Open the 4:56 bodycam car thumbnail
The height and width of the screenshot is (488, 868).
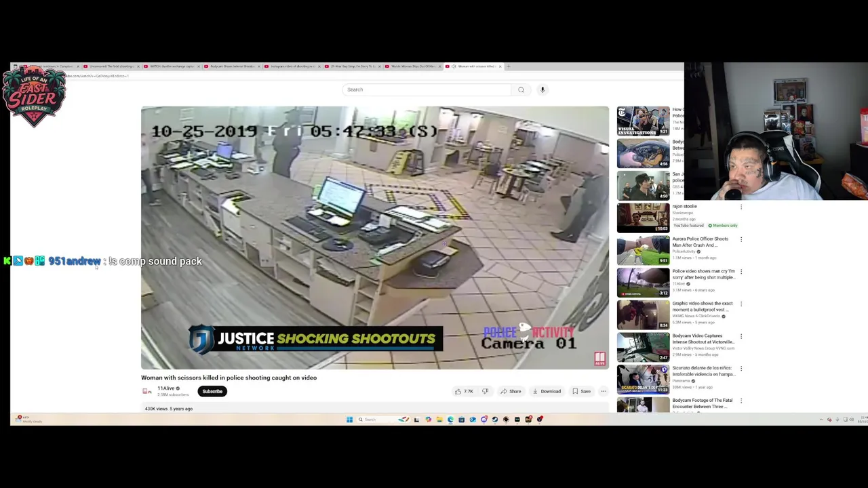[x=643, y=153]
